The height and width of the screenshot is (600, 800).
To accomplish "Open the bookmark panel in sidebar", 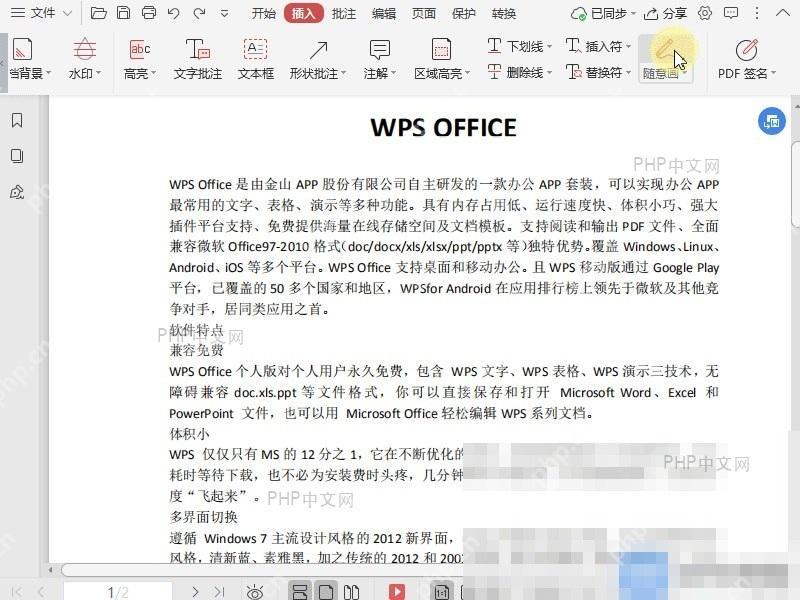I will point(17,120).
